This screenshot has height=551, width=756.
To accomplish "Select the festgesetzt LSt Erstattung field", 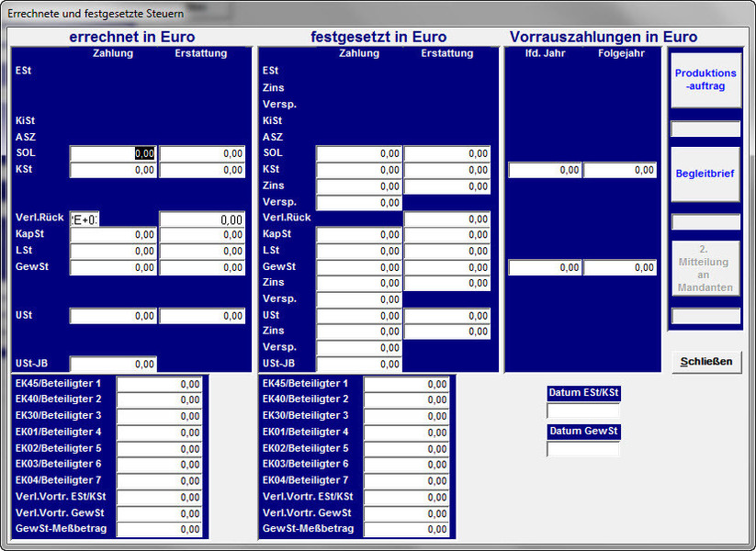I will pyautogui.click(x=447, y=251).
